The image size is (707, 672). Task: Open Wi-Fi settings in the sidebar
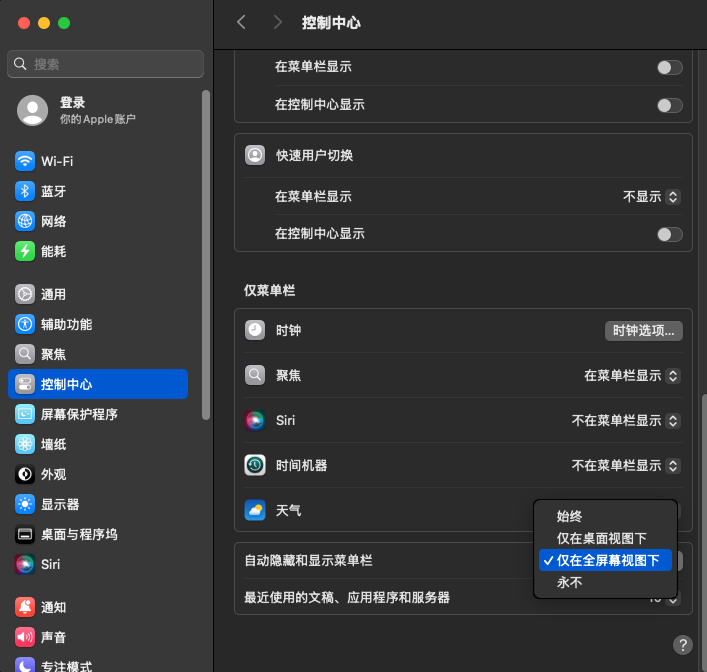pos(56,161)
